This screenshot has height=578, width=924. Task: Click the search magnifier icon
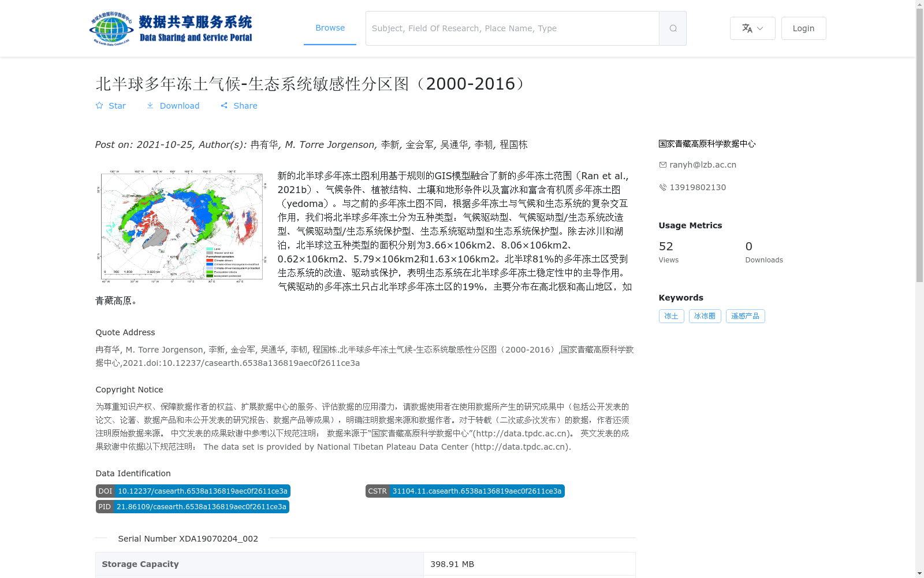click(x=673, y=28)
